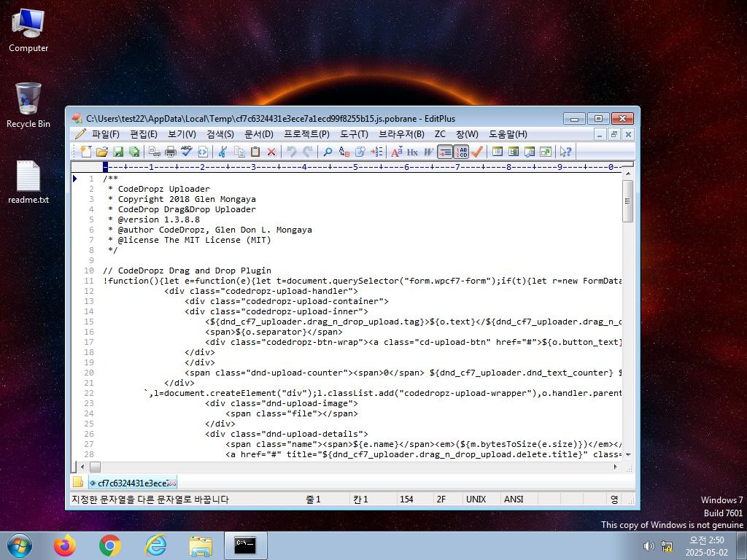Click the context Help pointer icon
The width and height of the screenshot is (747, 560).
[x=565, y=152]
